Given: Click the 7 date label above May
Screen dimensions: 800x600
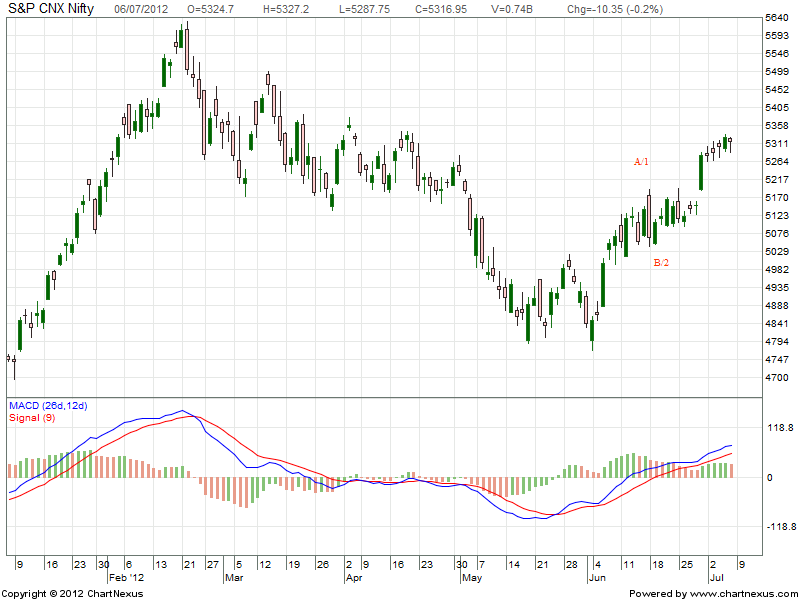Looking at the screenshot, I should pos(481,565).
